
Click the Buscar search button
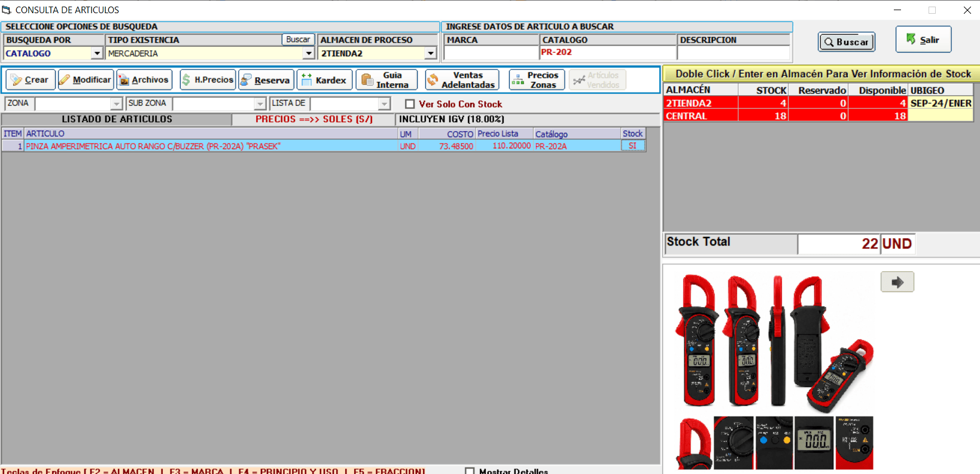point(847,42)
